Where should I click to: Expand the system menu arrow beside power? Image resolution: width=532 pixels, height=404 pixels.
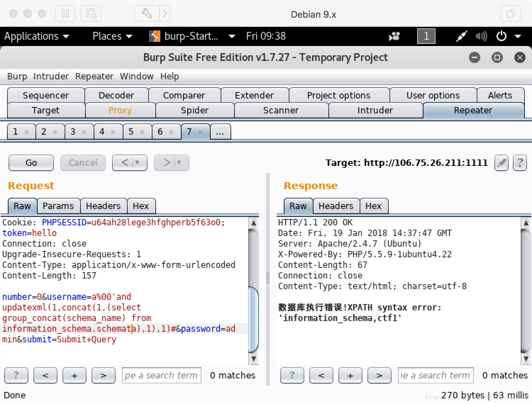[x=518, y=36]
